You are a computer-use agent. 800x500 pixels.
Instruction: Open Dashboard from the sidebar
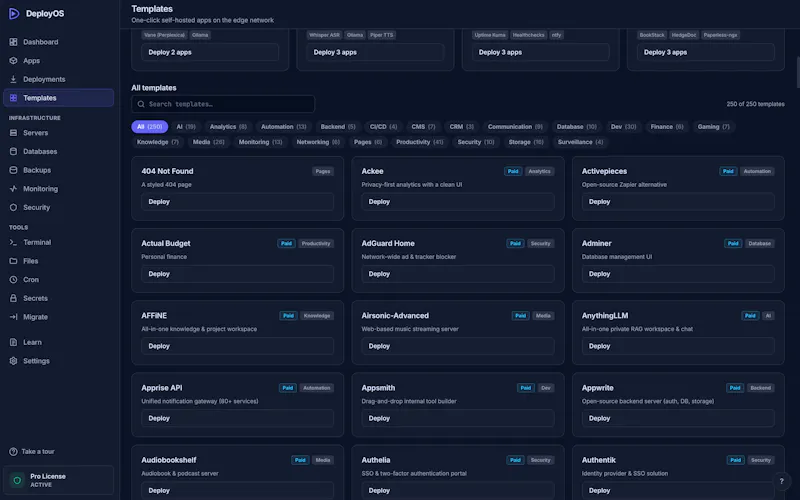tap(59, 42)
